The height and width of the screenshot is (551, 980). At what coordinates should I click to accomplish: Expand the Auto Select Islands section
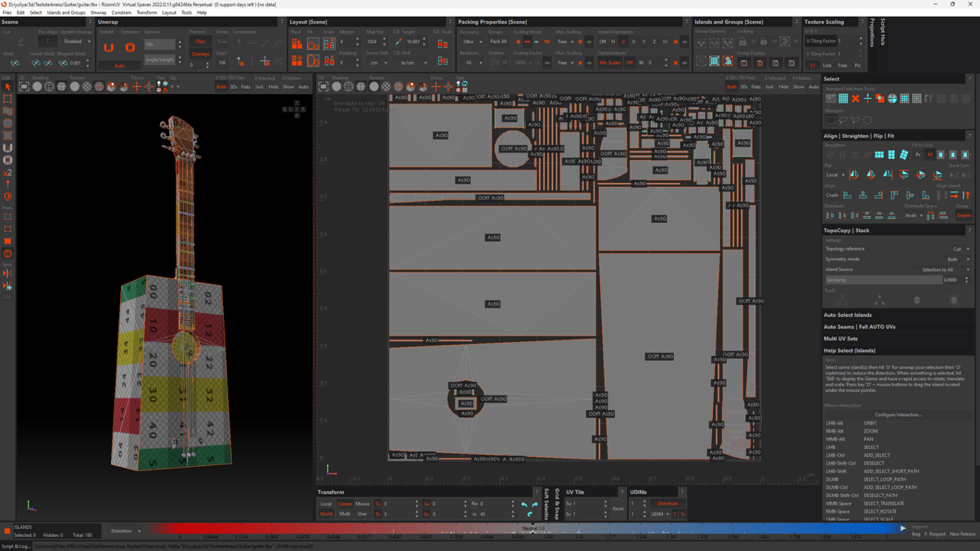pyautogui.click(x=898, y=314)
